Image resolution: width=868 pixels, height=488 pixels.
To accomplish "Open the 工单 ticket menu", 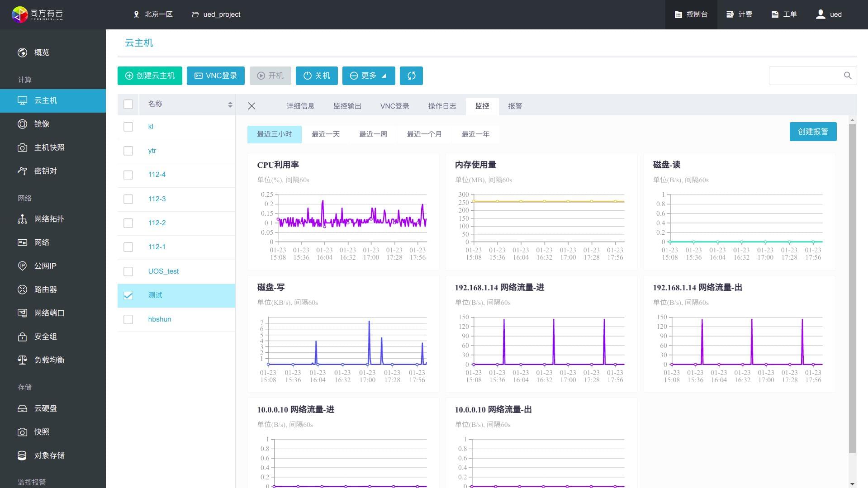I will [x=784, y=14].
